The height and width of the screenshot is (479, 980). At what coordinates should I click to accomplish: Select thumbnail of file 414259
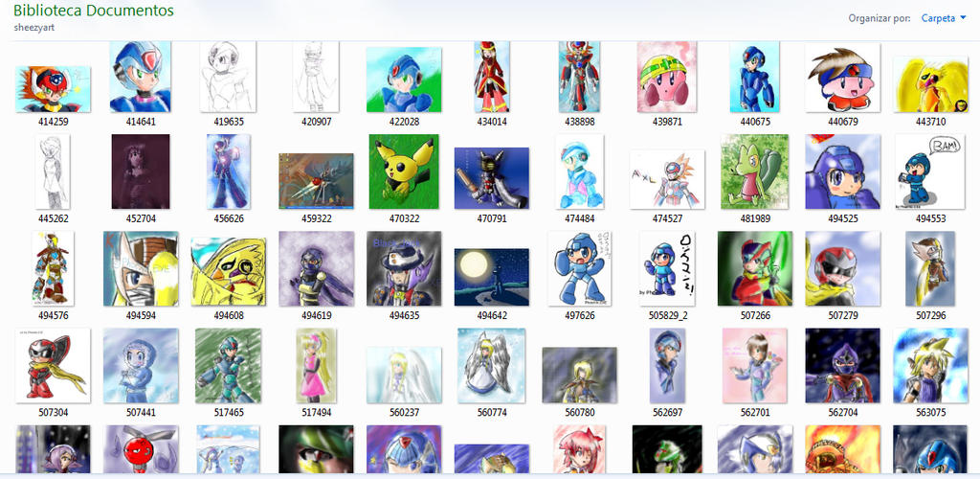pyautogui.click(x=53, y=89)
